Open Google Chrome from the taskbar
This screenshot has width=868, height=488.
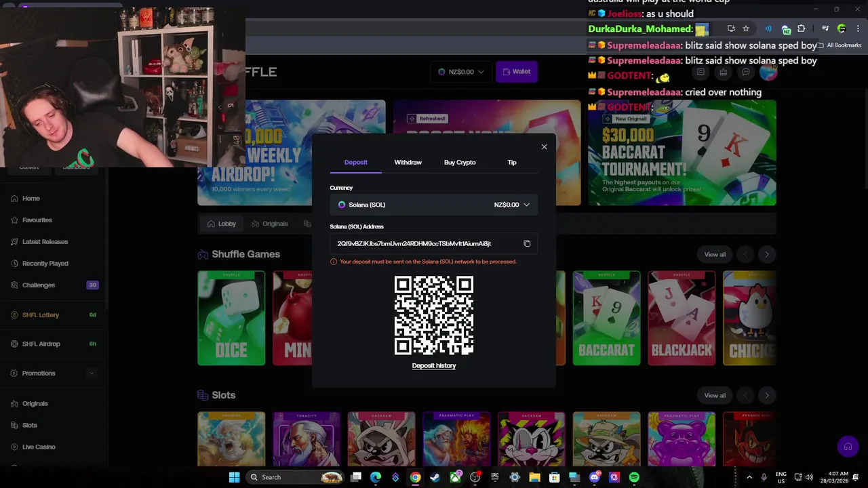point(415,477)
